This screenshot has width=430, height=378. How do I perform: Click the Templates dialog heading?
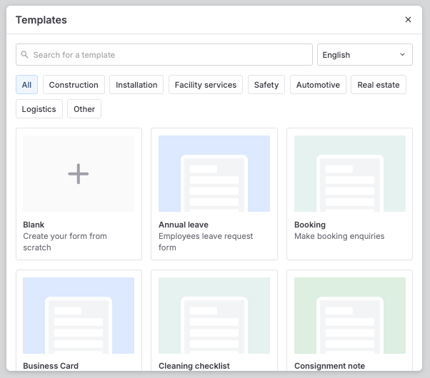41,20
